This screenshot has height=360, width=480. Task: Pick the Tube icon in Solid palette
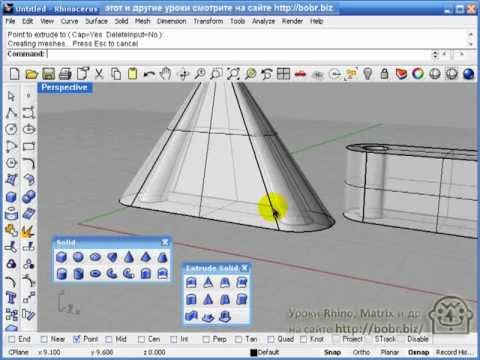click(78, 274)
